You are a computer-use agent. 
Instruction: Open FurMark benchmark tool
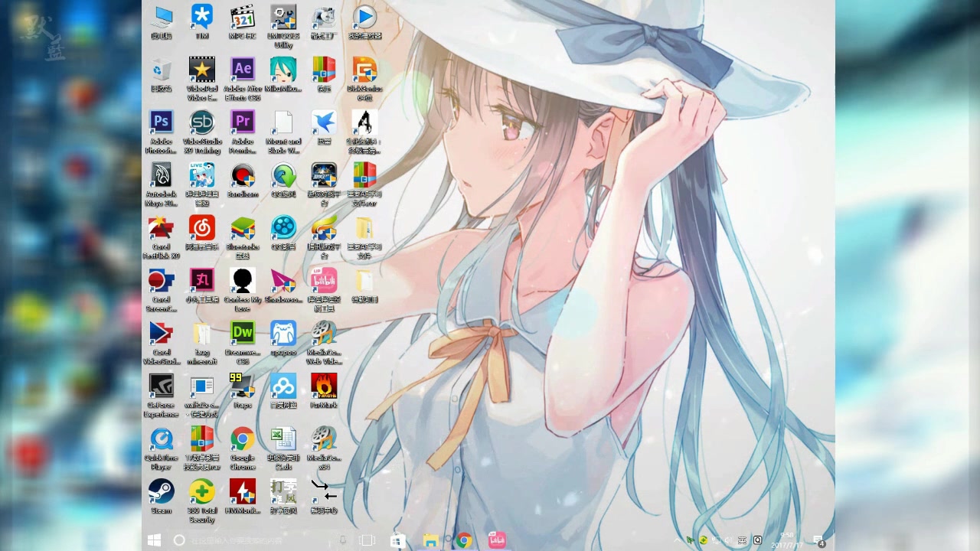pos(324,386)
